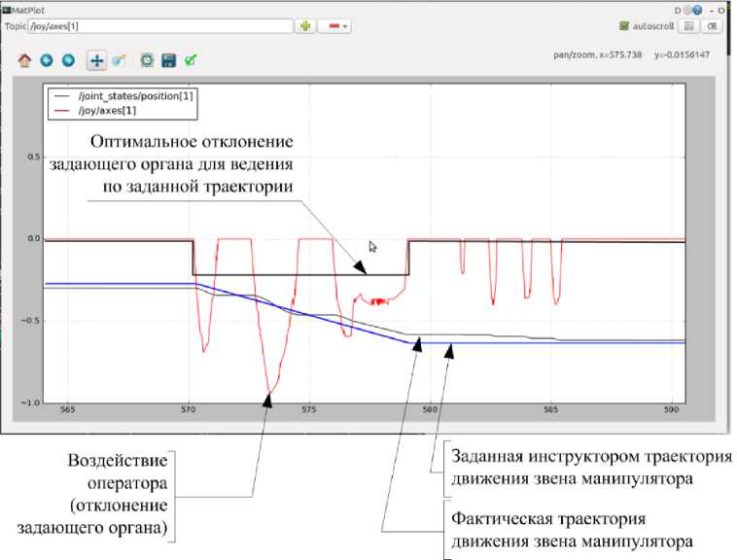Click the help icon in title bar
This screenshot has width=737, height=560.
[x=697, y=10]
